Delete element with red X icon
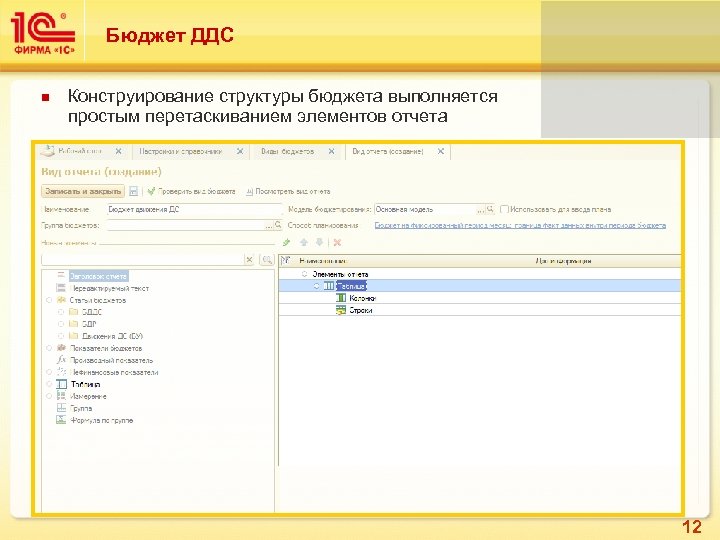 pos(338,242)
